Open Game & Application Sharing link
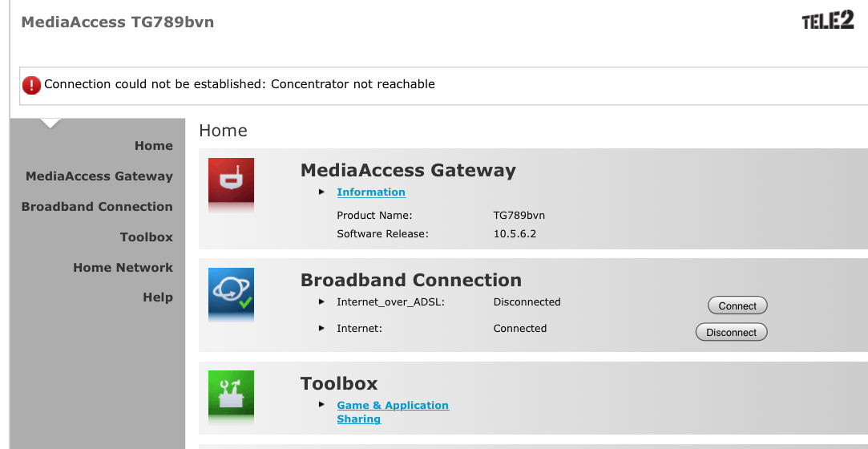The width and height of the screenshot is (868, 449). [x=393, y=412]
